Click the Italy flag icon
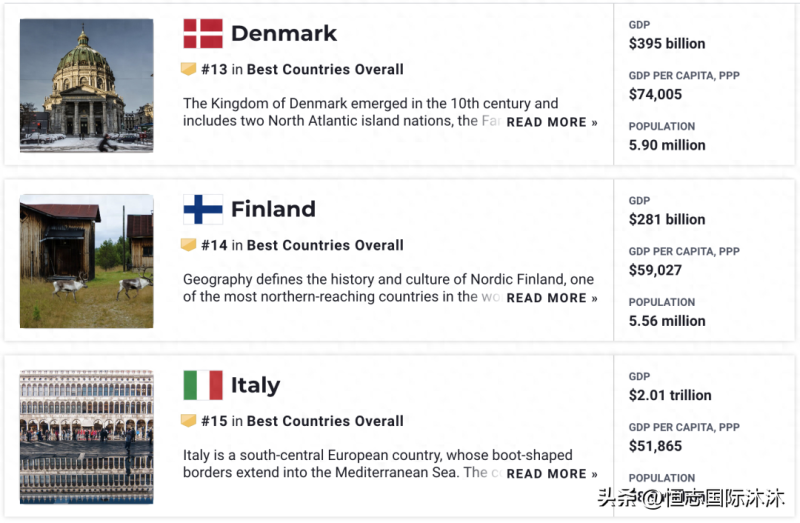The width and height of the screenshot is (800, 523). pyautogui.click(x=203, y=385)
